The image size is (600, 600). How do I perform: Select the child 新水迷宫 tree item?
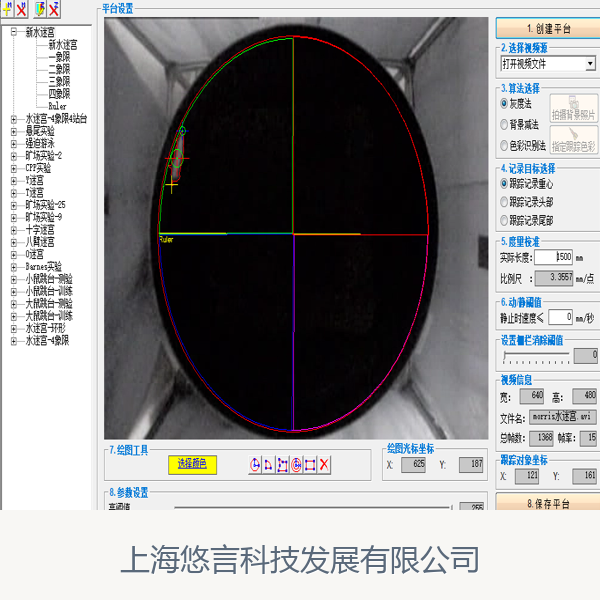[x=63, y=45]
